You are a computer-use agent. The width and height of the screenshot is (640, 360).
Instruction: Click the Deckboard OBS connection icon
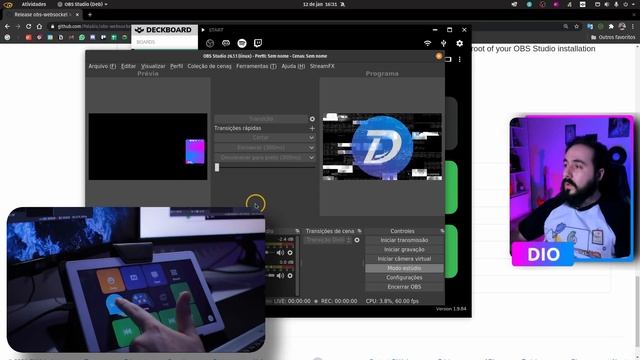point(210,43)
